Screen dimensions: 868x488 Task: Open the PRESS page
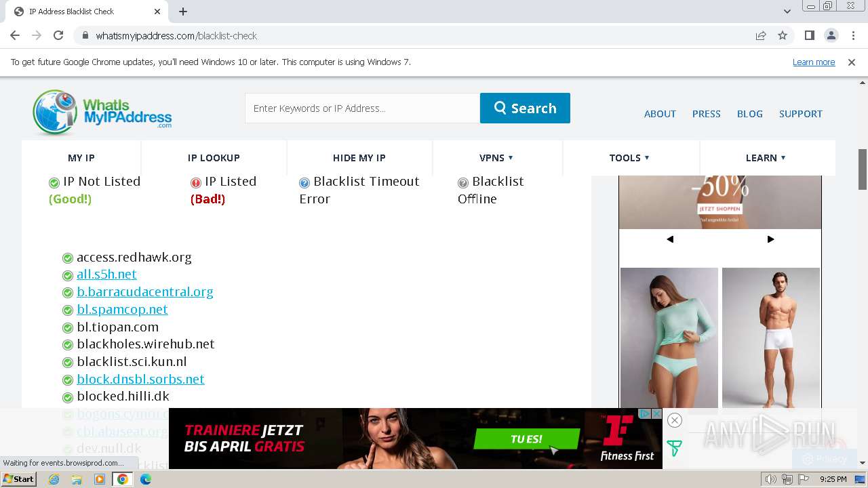point(706,114)
